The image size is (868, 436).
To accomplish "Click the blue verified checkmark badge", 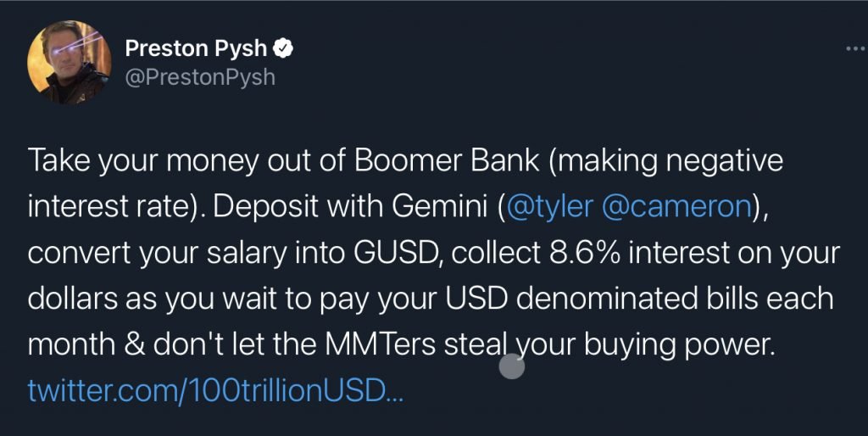I will click(x=284, y=48).
